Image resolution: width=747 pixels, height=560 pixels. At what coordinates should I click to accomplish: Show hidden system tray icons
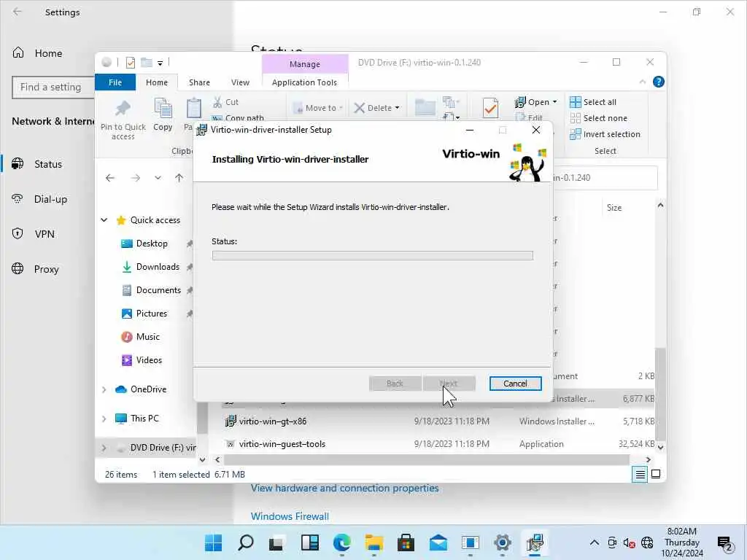pos(594,542)
